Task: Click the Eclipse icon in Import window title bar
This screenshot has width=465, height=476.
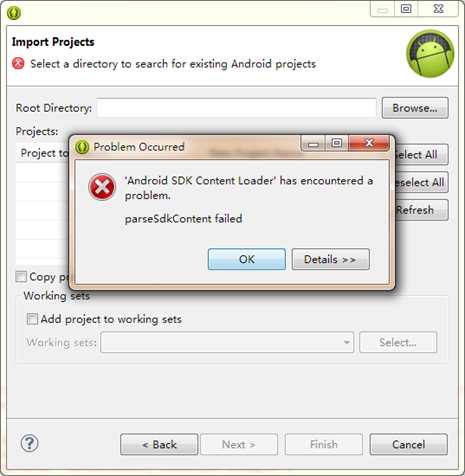Action: (14, 13)
